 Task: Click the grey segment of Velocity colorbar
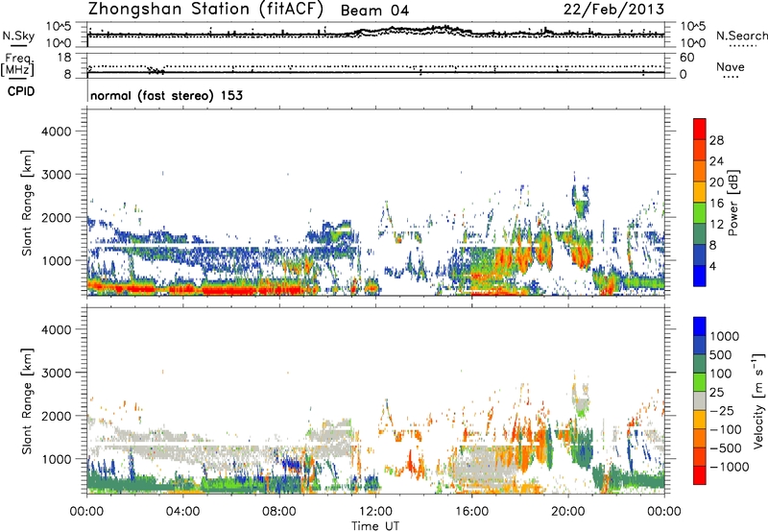pyautogui.click(x=700, y=401)
